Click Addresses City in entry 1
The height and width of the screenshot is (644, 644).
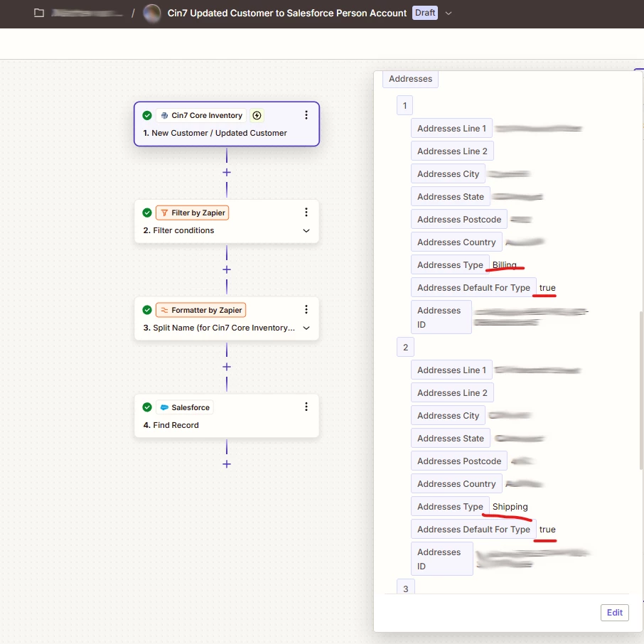(x=448, y=174)
